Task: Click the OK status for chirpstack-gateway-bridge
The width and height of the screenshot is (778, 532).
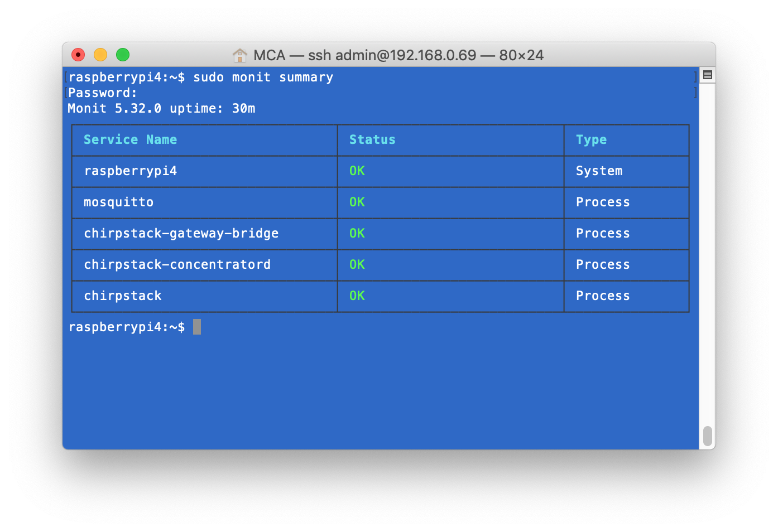Action: pos(357,234)
